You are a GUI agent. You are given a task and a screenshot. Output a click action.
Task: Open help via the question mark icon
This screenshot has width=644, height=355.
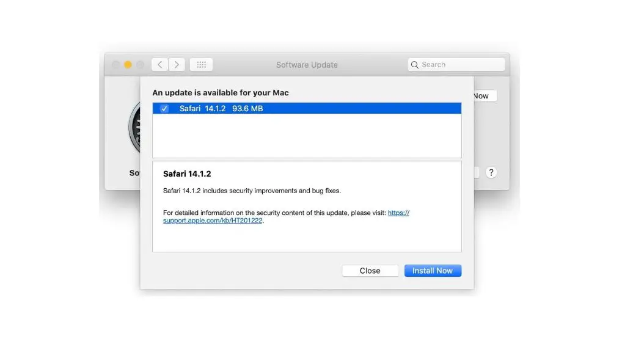[x=491, y=172]
